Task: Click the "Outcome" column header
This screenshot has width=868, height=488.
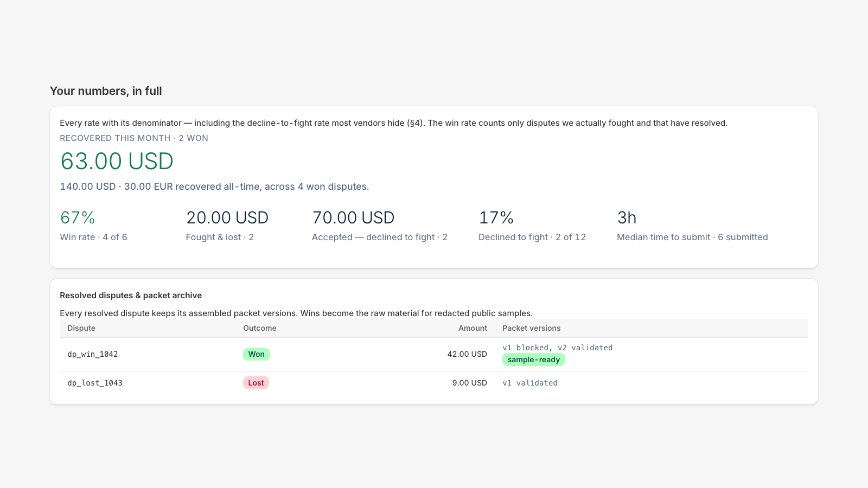Action: pos(260,328)
